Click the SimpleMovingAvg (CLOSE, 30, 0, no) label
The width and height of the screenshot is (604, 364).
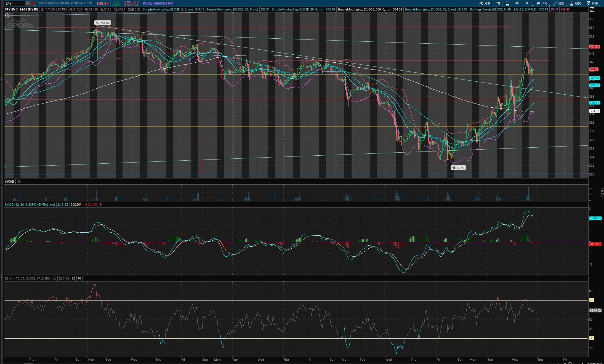coord(430,9)
